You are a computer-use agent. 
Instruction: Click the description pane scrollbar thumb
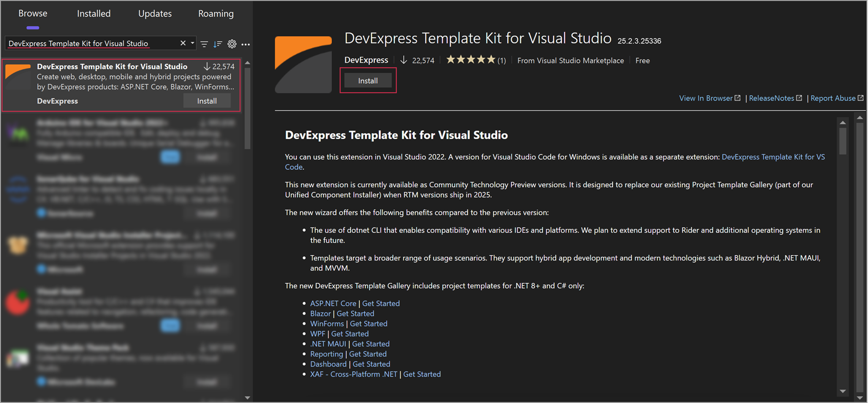(x=843, y=141)
